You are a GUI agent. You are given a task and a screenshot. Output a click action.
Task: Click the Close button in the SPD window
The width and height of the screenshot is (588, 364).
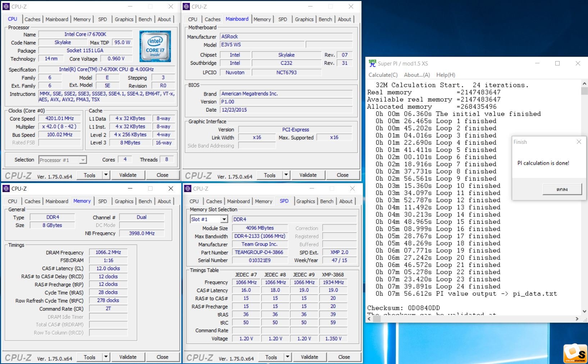(344, 357)
